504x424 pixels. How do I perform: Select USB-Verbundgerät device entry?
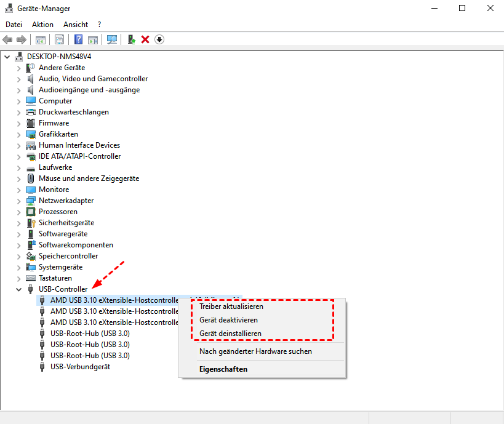coord(81,367)
